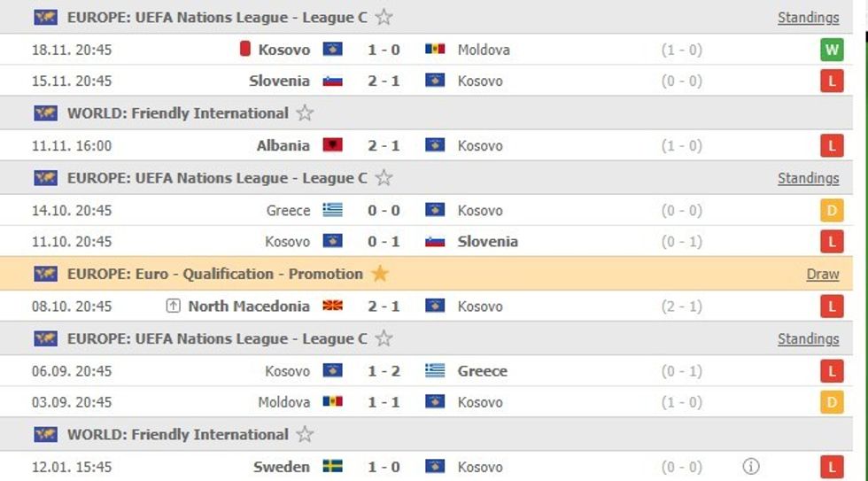Open the Moldova 1-1 Kosovo match from 03.09

pyautogui.click(x=384, y=402)
